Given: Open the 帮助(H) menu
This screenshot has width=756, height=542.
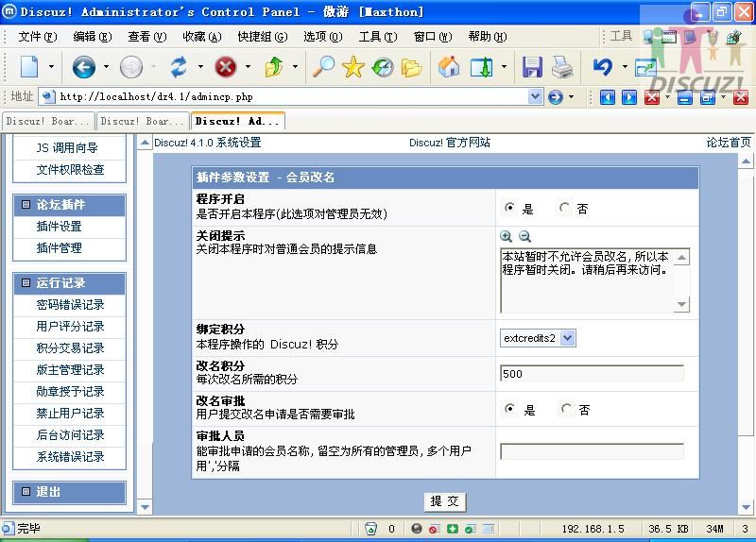Looking at the screenshot, I should pos(488,37).
